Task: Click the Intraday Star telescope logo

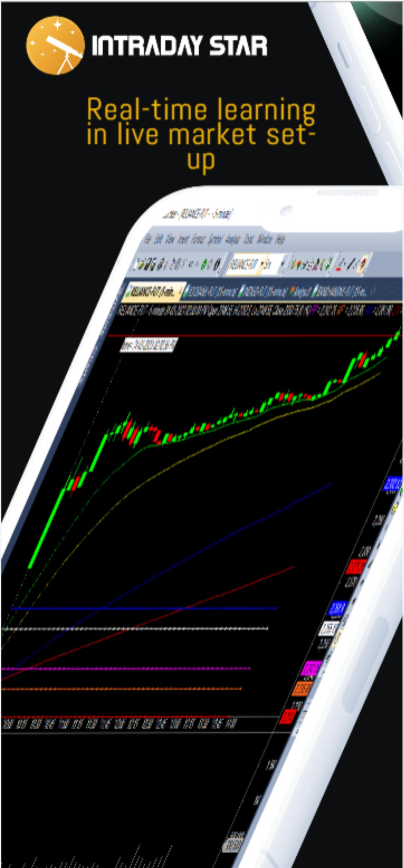Action: pos(56,45)
